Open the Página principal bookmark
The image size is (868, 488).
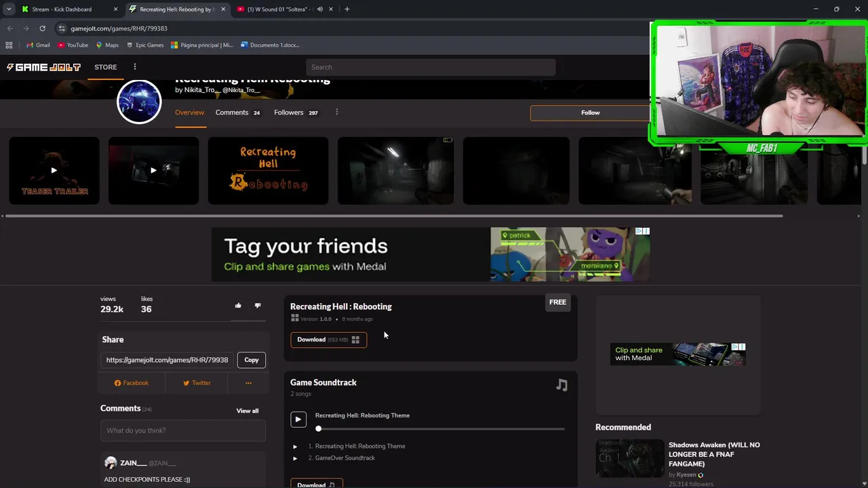pyautogui.click(x=201, y=45)
